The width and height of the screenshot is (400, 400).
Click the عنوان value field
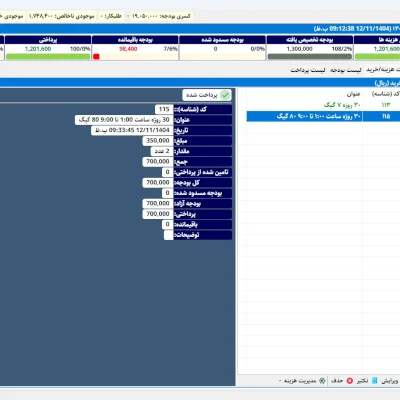(124, 120)
